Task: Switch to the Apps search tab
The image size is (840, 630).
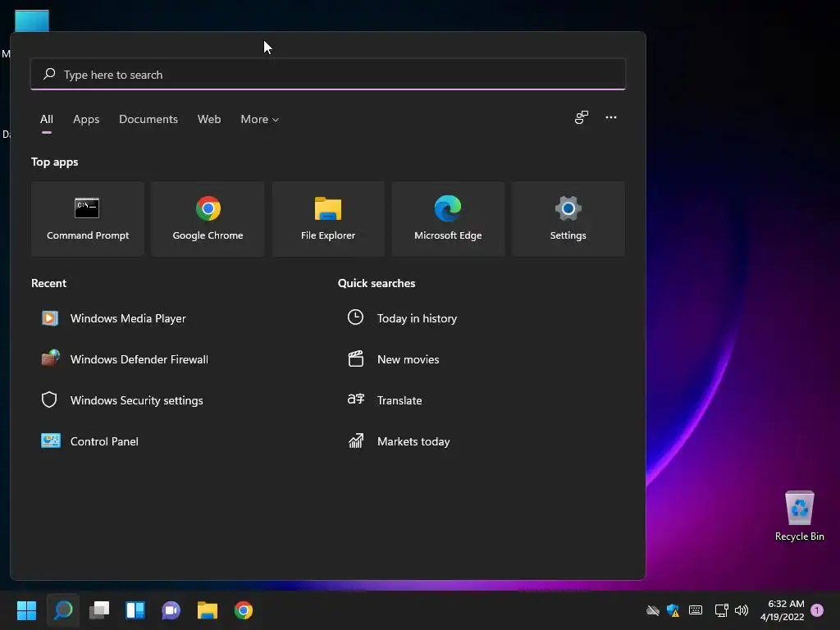Action: [x=86, y=120]
